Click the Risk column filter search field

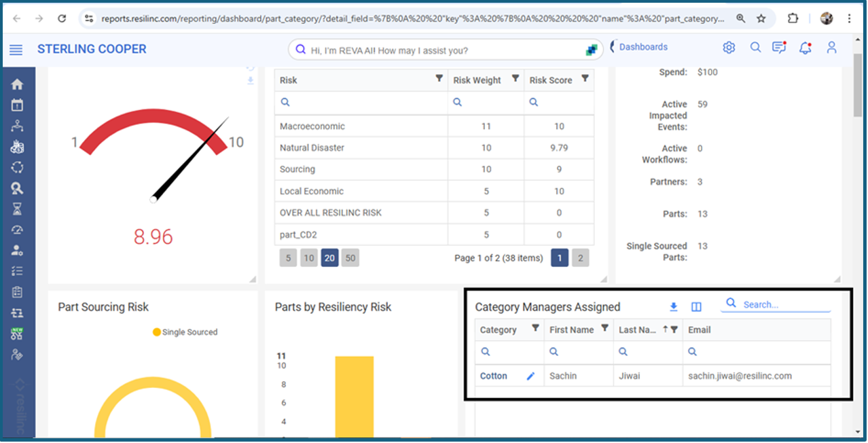click(x=361, y=103)
